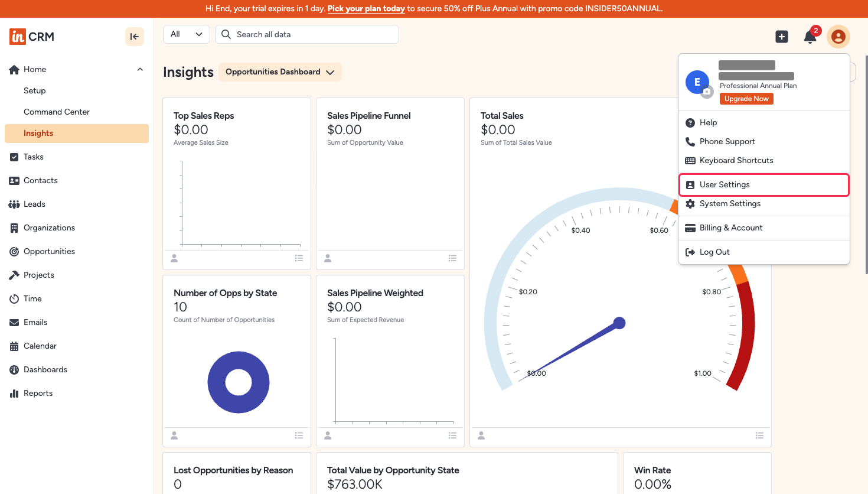Image resolution: width=868 pixels, height=494 pixels.
Task: Open Organizations in the sidebar
Action: coord(49,228)
